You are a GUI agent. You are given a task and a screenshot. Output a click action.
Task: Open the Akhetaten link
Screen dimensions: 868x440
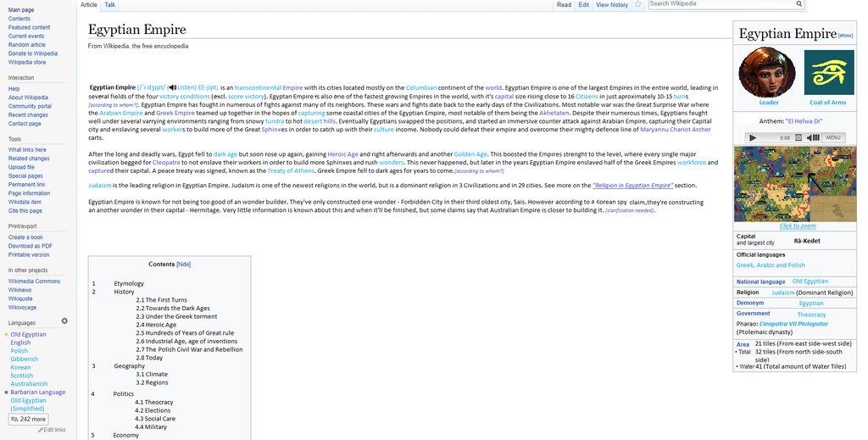pos(554,113)
